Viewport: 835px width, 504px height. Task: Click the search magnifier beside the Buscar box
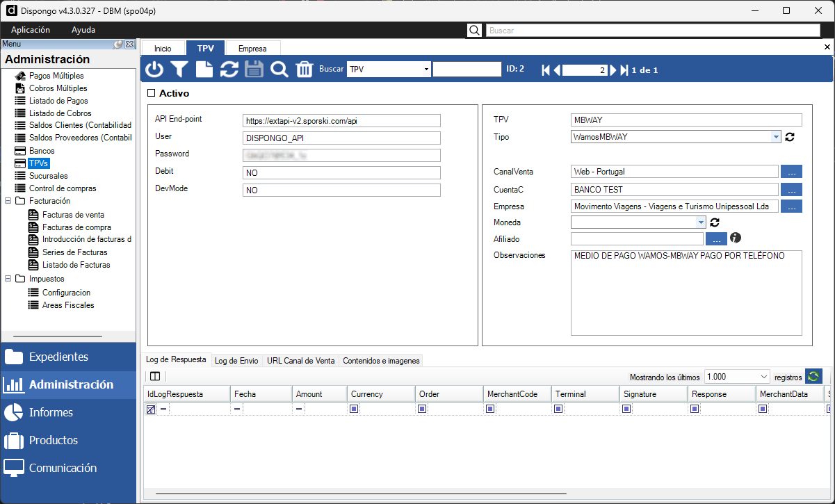(x=475, y=30)
